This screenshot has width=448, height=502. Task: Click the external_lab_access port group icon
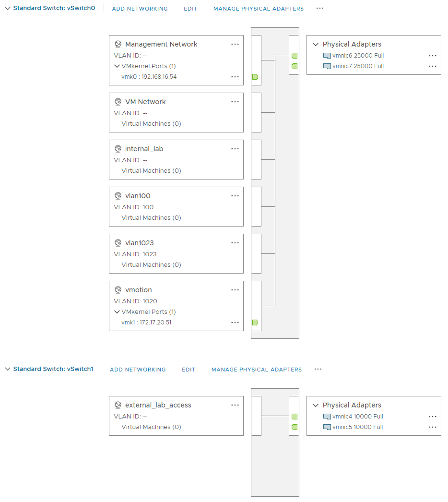click(x=118, y=405)
